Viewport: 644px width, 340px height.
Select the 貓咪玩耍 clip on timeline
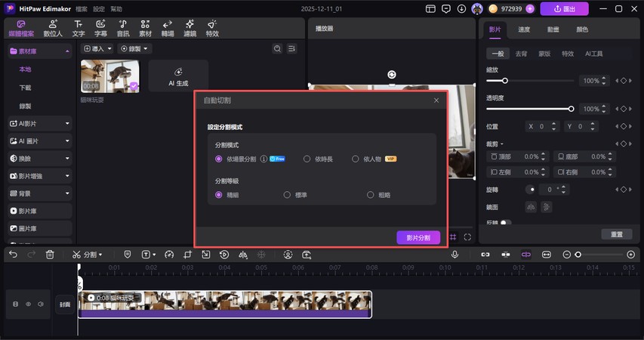click(x=225, y=304)
